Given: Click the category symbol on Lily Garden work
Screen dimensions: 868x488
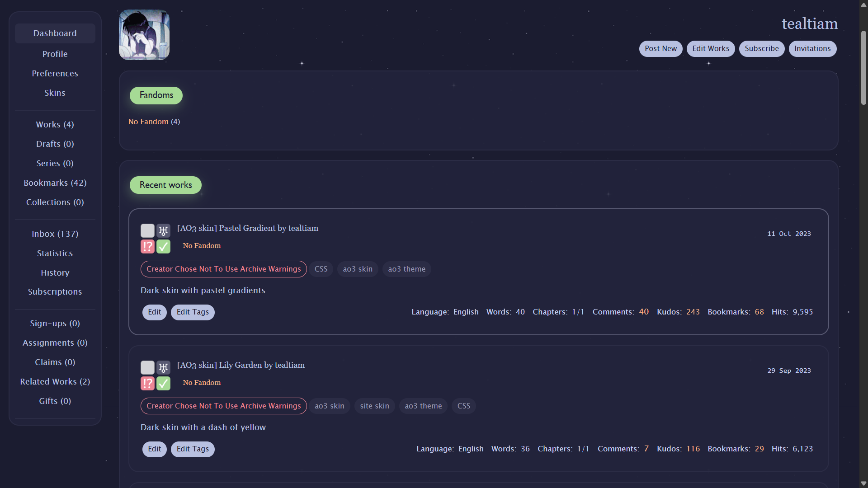Looking at the screenshot, I should click(x=163, y=368).
